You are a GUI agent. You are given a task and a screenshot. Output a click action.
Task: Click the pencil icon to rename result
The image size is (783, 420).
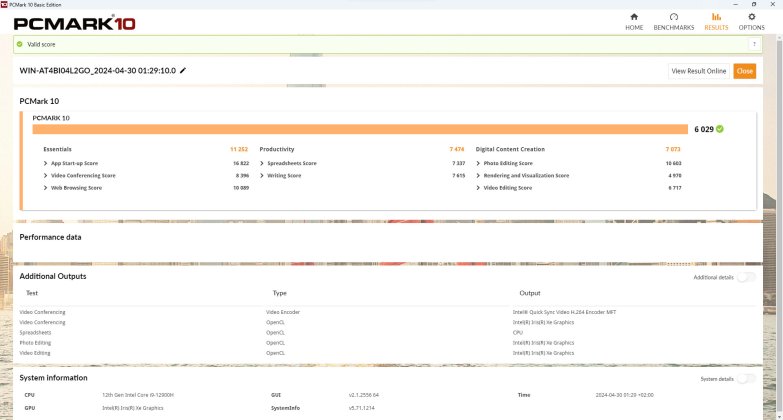(183, 70)
